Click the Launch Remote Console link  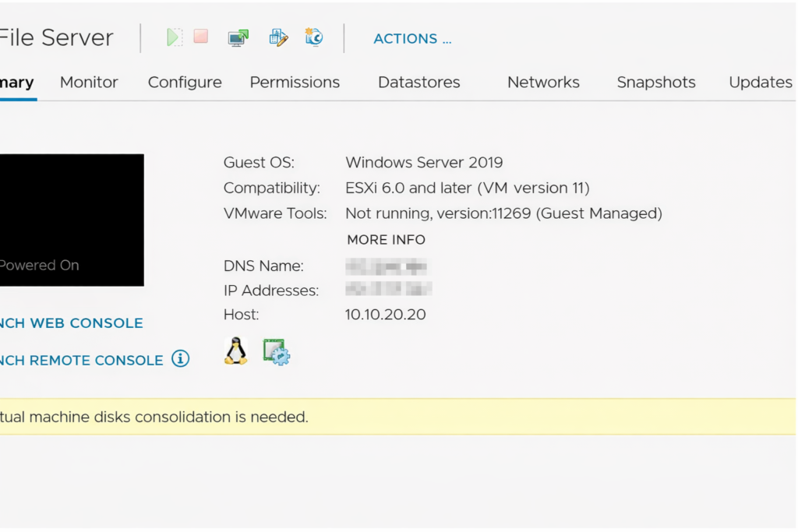(x=81, y=361)
